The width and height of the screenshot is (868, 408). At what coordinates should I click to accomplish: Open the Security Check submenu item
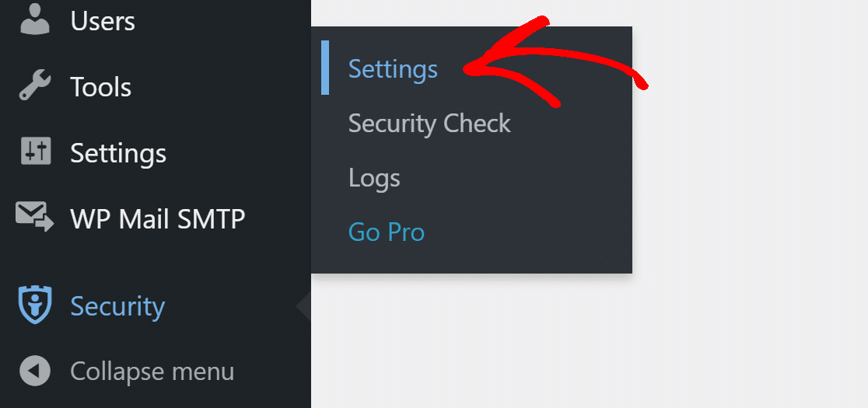tap(429, 124)
